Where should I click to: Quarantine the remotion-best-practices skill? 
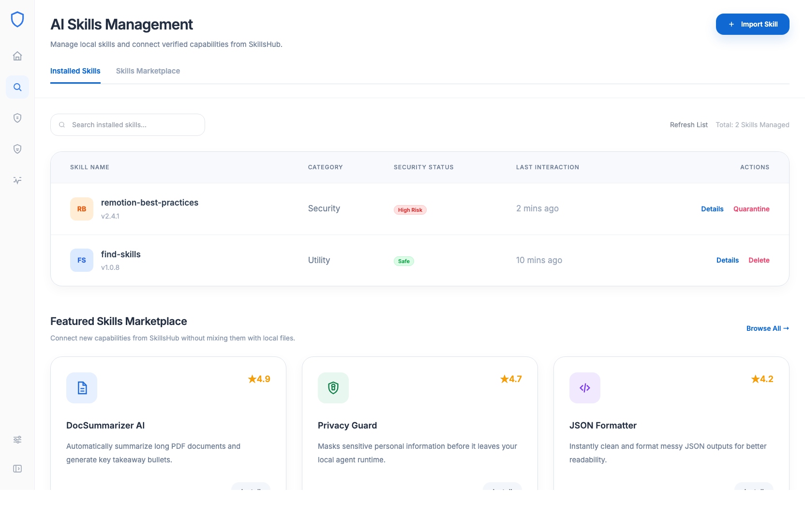[x=751, y=209]
